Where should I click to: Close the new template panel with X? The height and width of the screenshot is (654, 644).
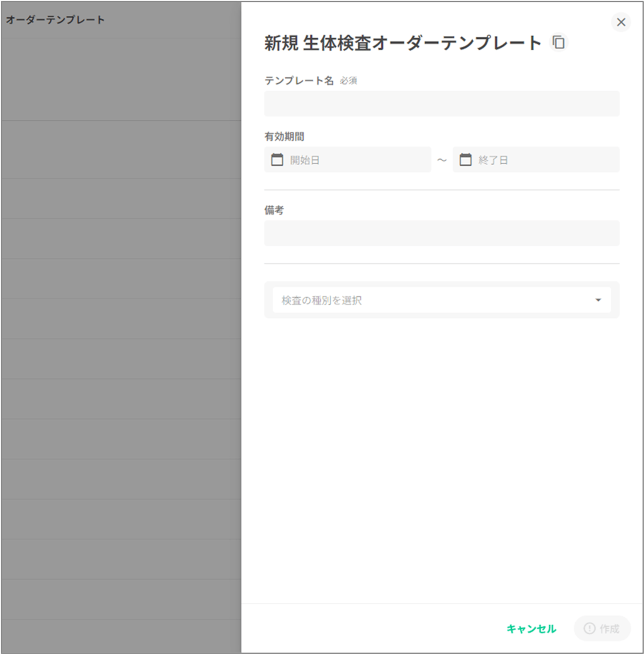tap(621, 22)
